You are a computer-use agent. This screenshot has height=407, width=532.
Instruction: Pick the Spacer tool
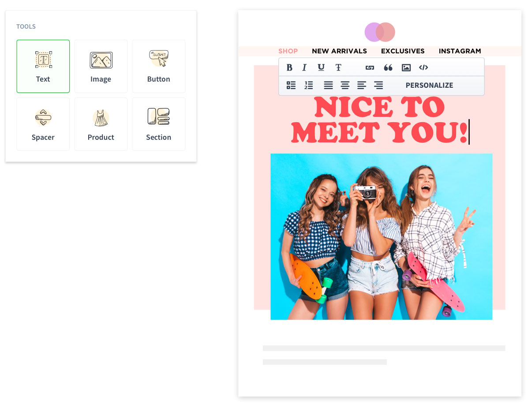point(43,124)
